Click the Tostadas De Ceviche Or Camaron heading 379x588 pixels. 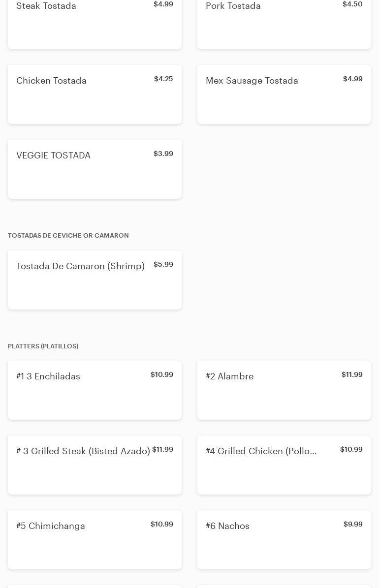click(x=68, y=236)
